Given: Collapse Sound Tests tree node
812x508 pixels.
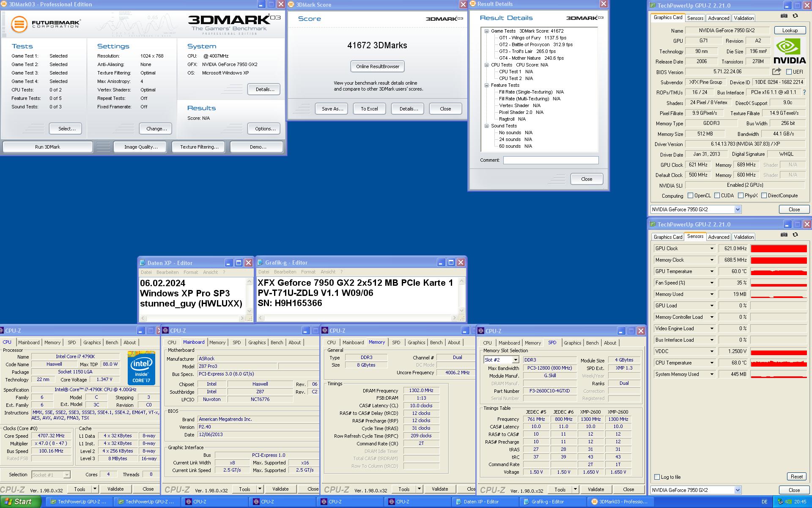Looking at the screenshot, I should pos(487,126).
